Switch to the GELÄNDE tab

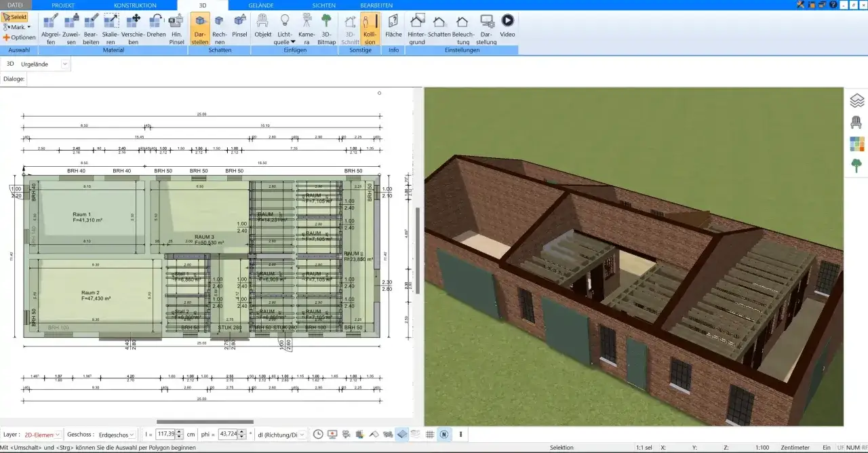click(x=261, y=5)
